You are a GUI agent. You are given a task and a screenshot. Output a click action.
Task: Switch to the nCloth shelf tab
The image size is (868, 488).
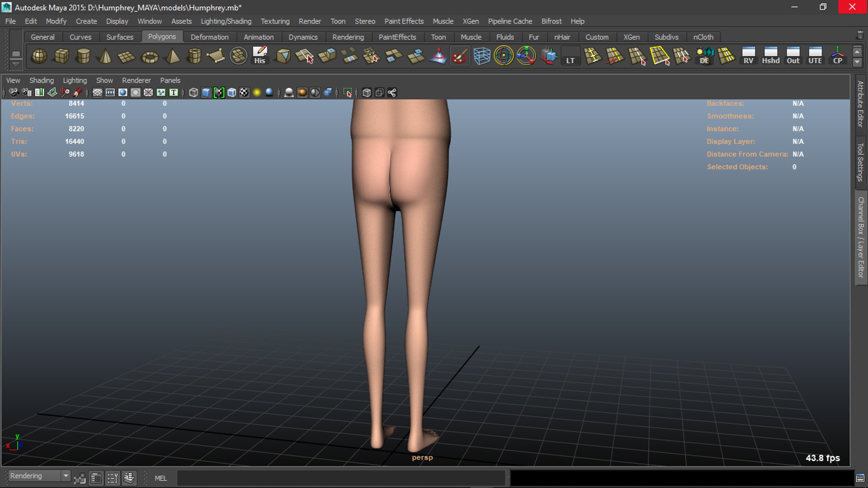(x=703, y=37)
